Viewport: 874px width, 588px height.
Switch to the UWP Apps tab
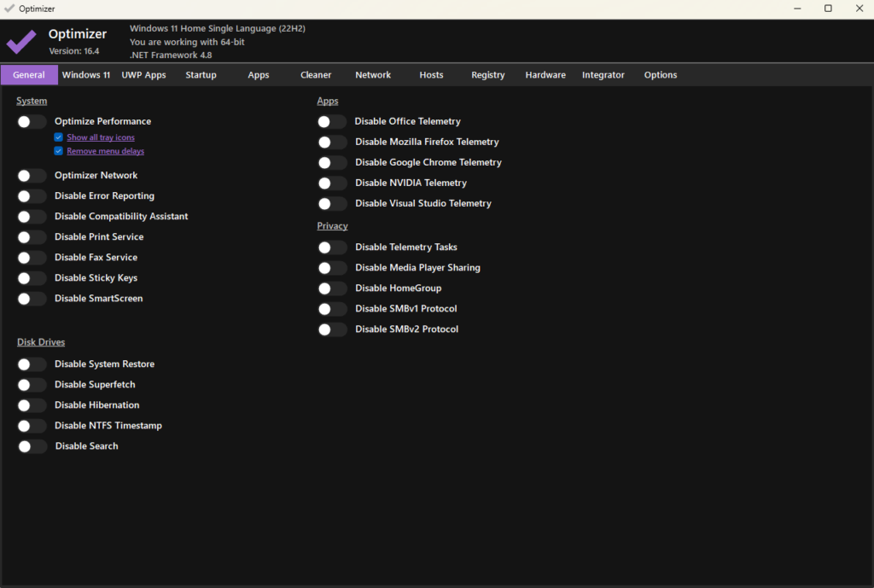143,75
